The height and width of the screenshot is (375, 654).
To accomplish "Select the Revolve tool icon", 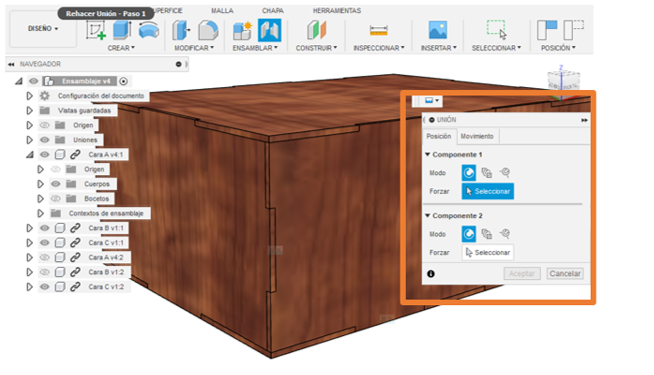I will click(148, 30).
